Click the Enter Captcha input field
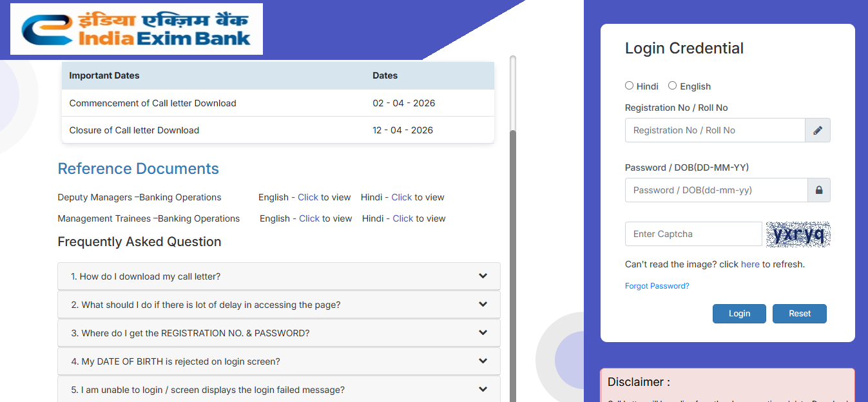Viewport: 868px width, 402px height. pyautogui.click(x=693, y=234)
